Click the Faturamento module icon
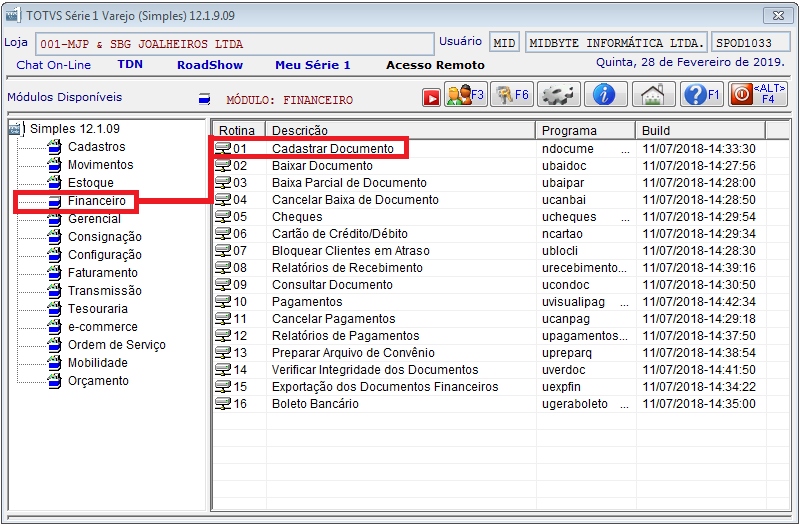Screen dimensions: 800x527 click(x=55, y=273)
